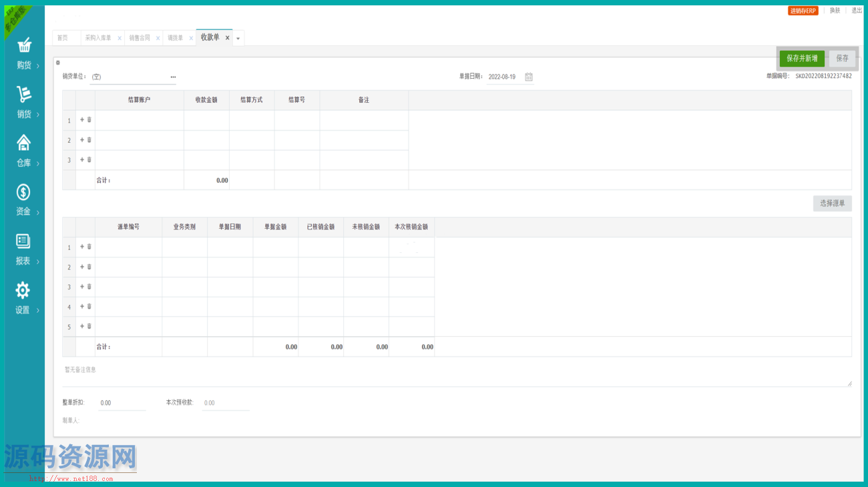Expand the tab list dropdown arrow
Viewport: 868px width, 487px height.
pyautogui.click(x=238, y=39)
